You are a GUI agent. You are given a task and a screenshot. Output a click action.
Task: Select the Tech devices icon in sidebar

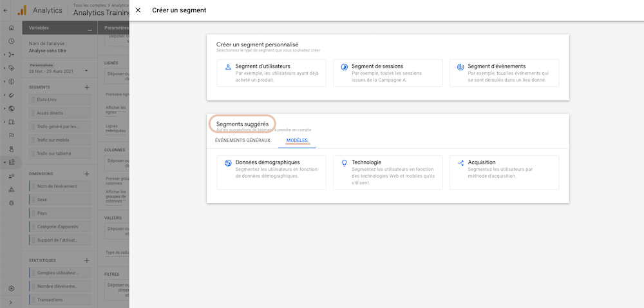click(x=12, y=122)
